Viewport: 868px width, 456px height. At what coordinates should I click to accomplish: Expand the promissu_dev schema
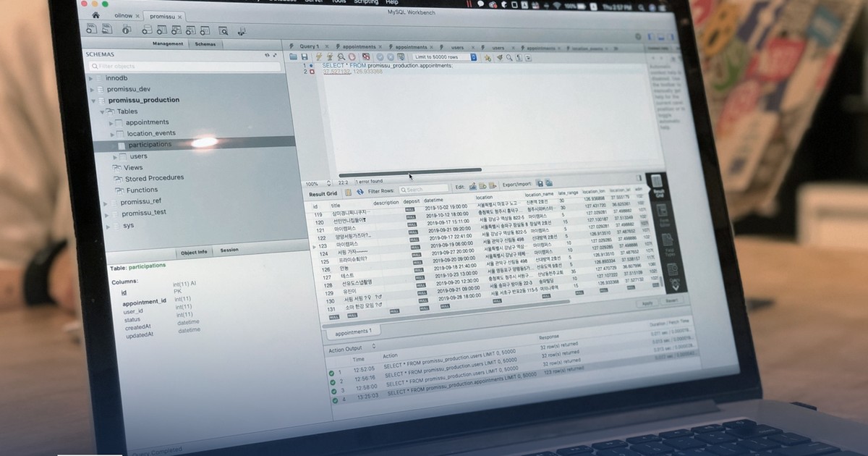(92, 89)
